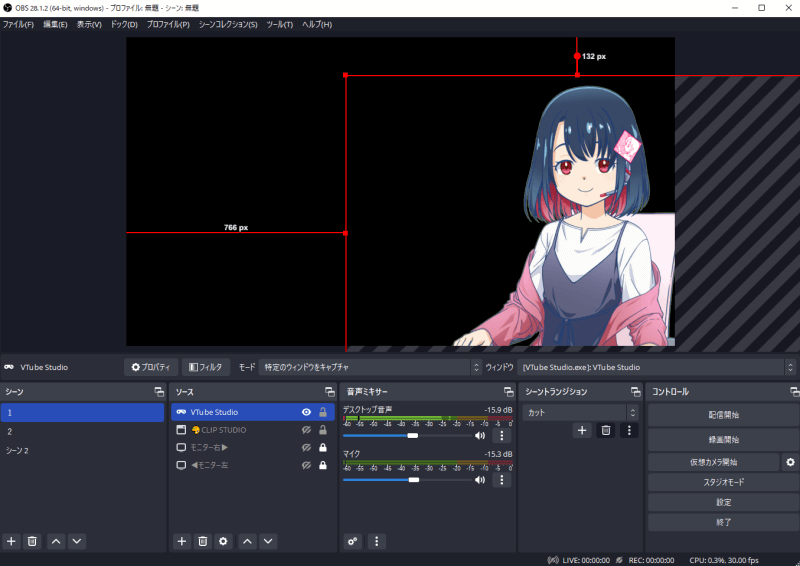Image resolution: width=800 pixels, height=566 pixels.
Task: Move scene down with arrow icon
Action: (x=77, y=541)
